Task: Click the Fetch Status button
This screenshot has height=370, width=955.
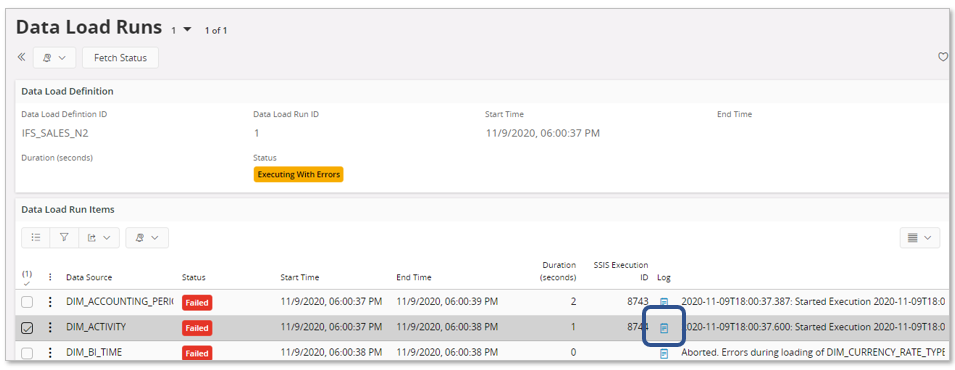Action: pos(121,58)
